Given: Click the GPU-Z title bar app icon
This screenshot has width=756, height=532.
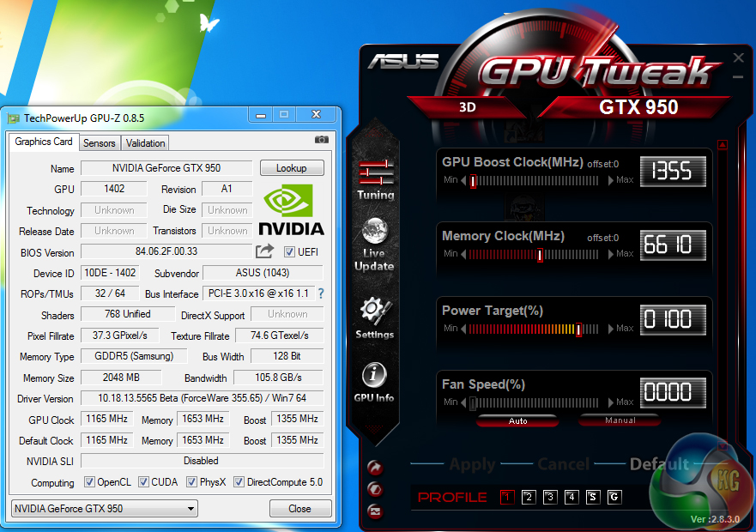Looking at the screenshot, I should (14, 118).
